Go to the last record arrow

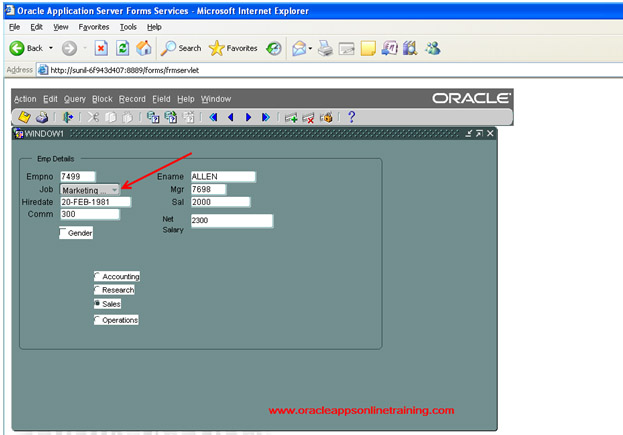point(266,117)
